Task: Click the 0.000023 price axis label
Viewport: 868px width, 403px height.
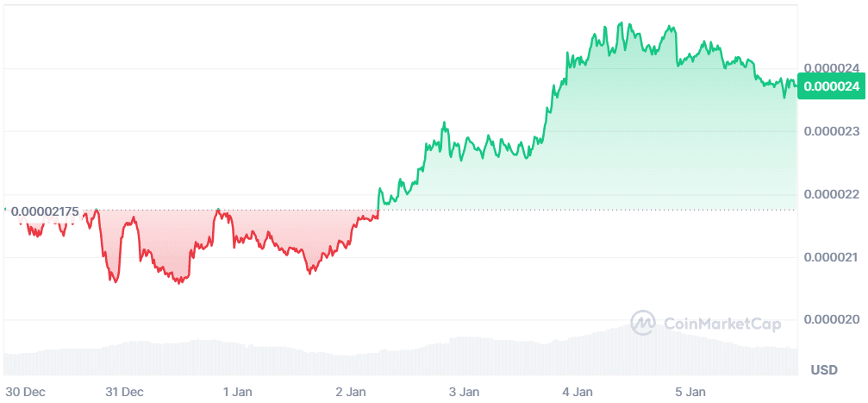Action: coord(829,131)
